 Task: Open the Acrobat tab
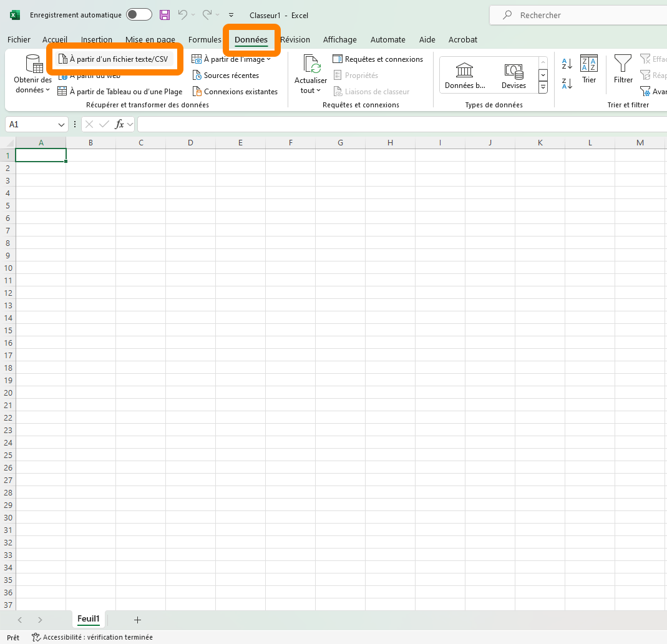[x=463, y=39]
